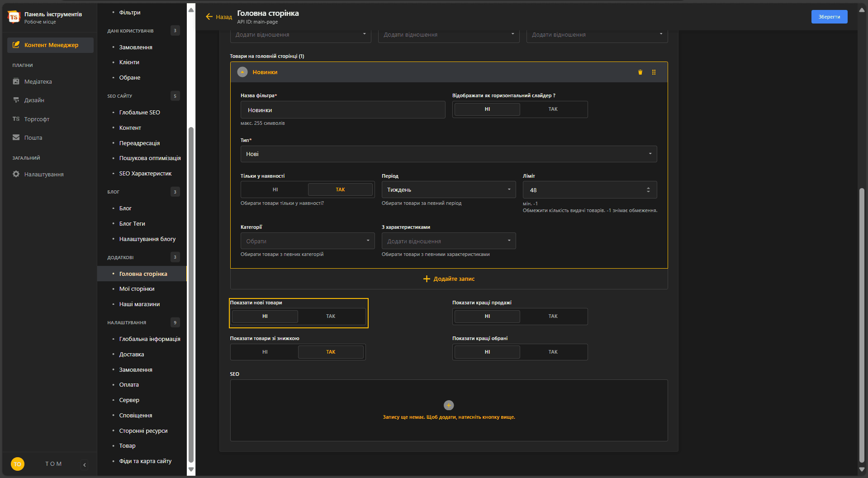
Task: Open Медіатека plugin icon in sidebar
Action: click(16, 81)
